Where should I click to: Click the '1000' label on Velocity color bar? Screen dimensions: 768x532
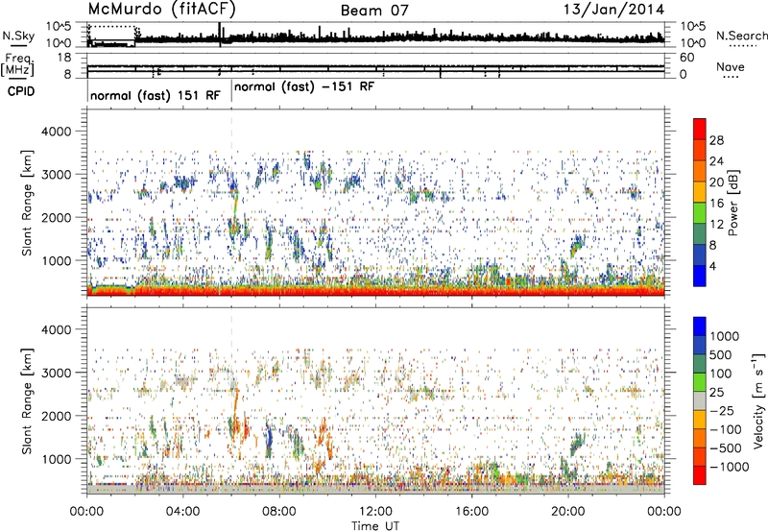click(725, 336)
